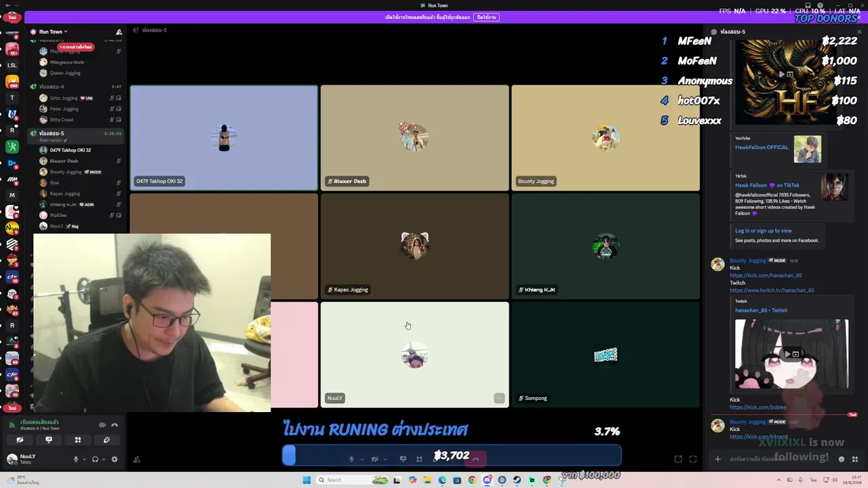Open User Settings gear
This screenshot has height=488, width=868.
click(115, 459)
